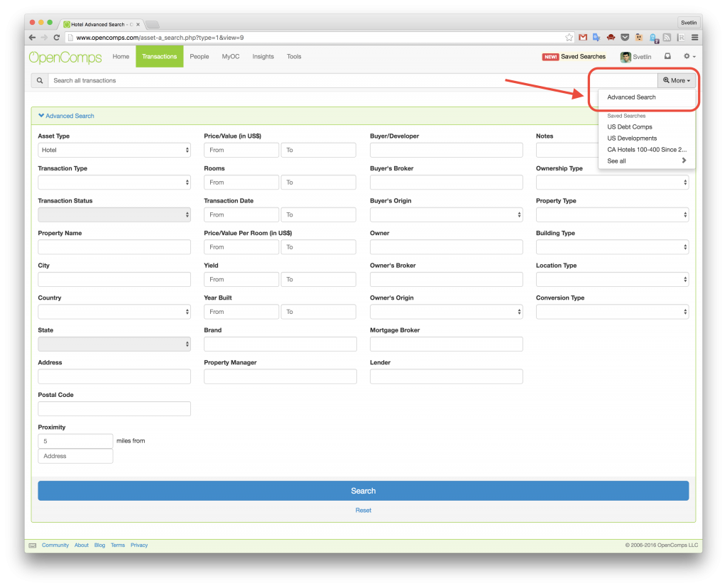Open the MyOC tab
727x588 pixels.
coord(231,57)
